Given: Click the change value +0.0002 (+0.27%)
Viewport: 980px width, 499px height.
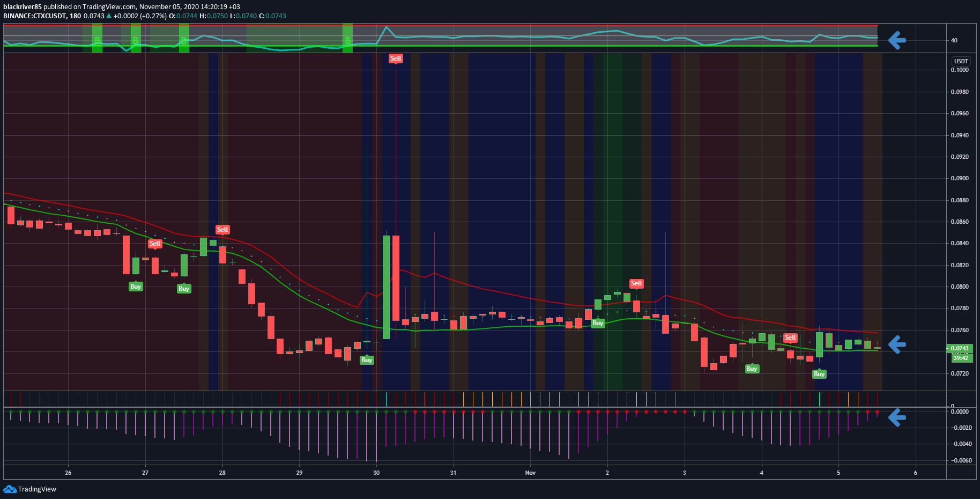Looking at the screenshot, I should (x=140, y=16).
